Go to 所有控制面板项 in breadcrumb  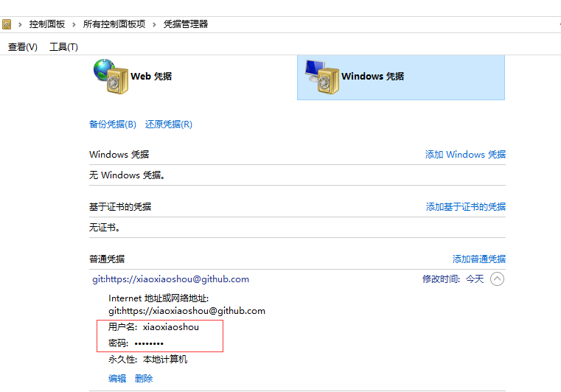[x=114, y=24]
